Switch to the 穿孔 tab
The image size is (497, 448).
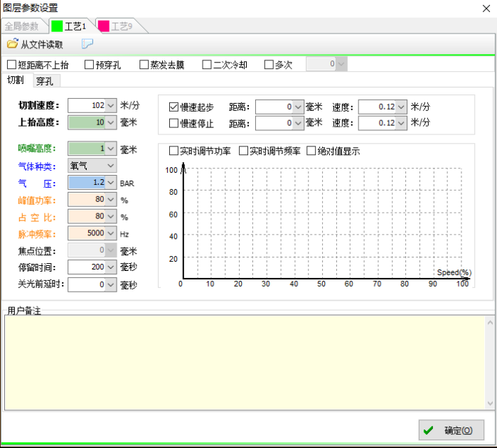point(44,81)
